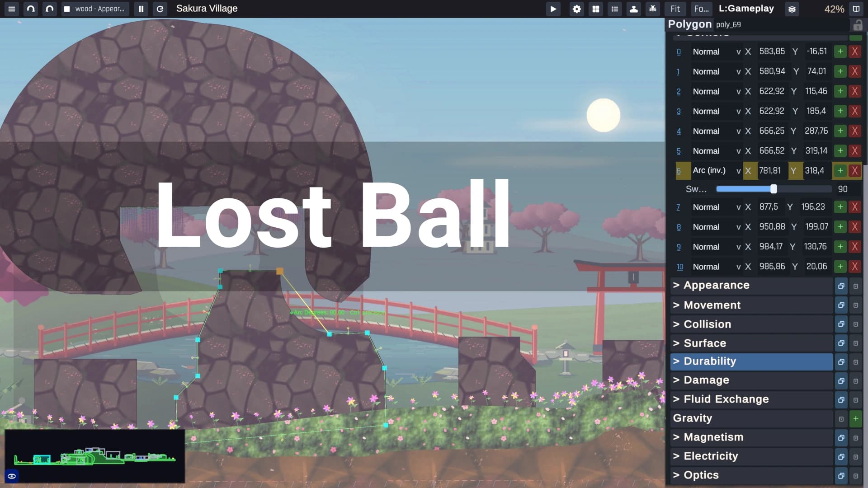Open the Arc (inv.) type dropdown
This screenshot has width=868, height=488.
(x=717, y=171)
